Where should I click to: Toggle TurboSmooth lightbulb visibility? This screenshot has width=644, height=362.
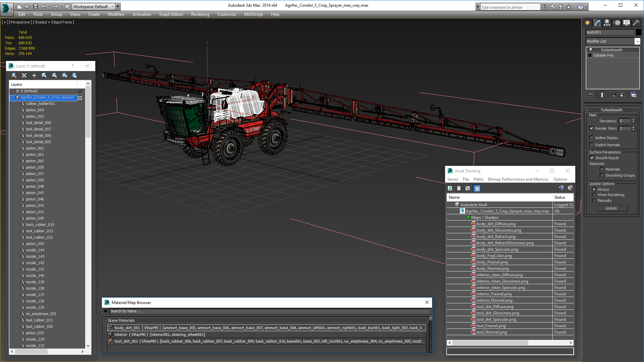point(591,50)
